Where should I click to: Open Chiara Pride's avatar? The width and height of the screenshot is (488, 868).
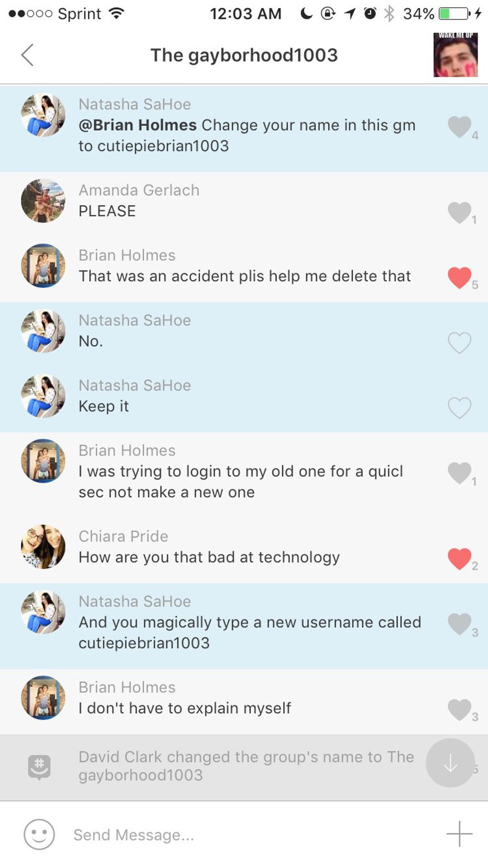43,546
